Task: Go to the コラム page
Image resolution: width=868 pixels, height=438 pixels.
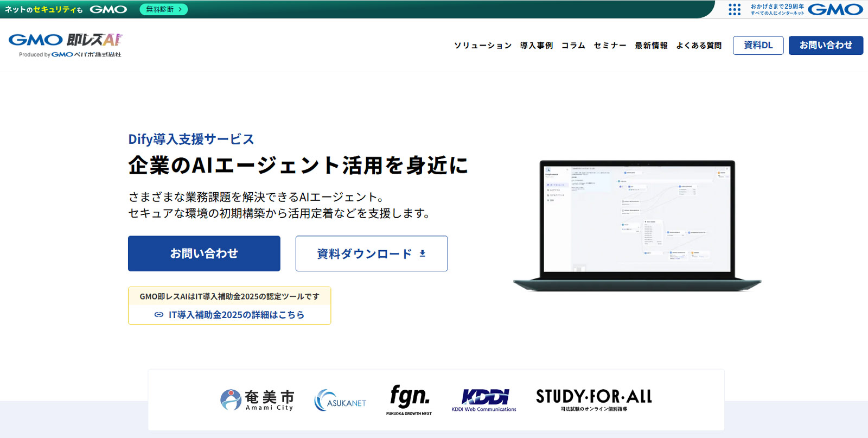Action: click(573, 46)
